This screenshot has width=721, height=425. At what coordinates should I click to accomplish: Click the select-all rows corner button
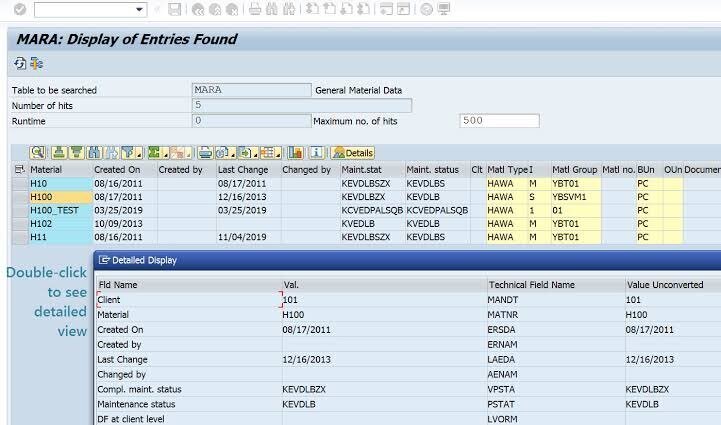pos(19,170)
